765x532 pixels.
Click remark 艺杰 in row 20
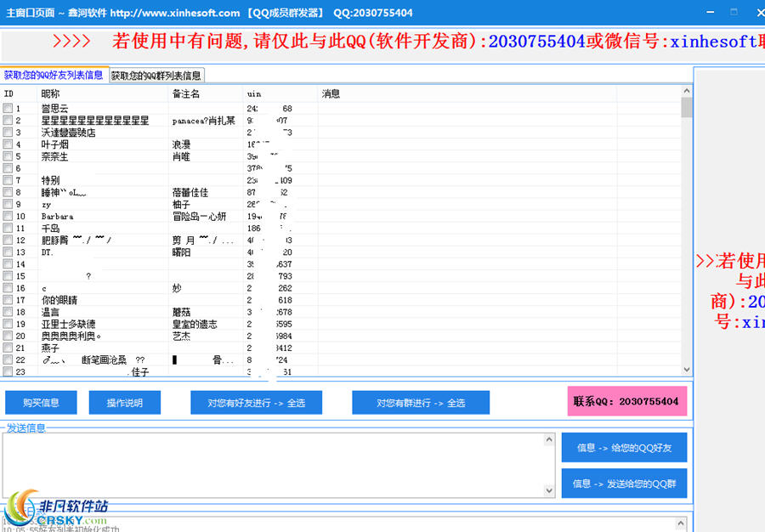click(x=181, y=336)
